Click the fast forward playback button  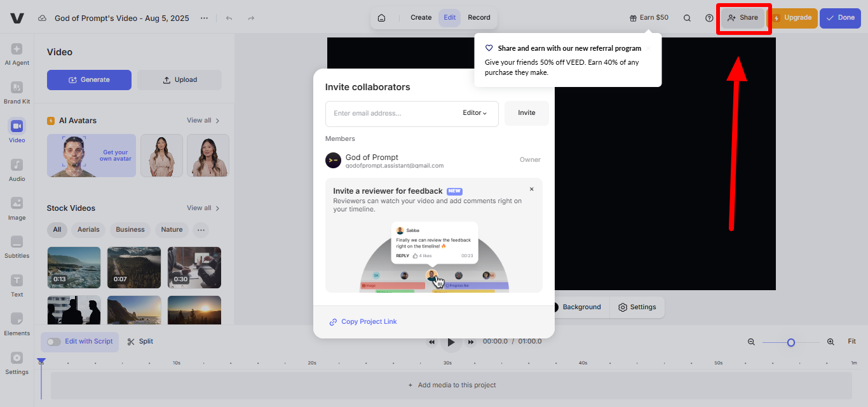(471, 342)
